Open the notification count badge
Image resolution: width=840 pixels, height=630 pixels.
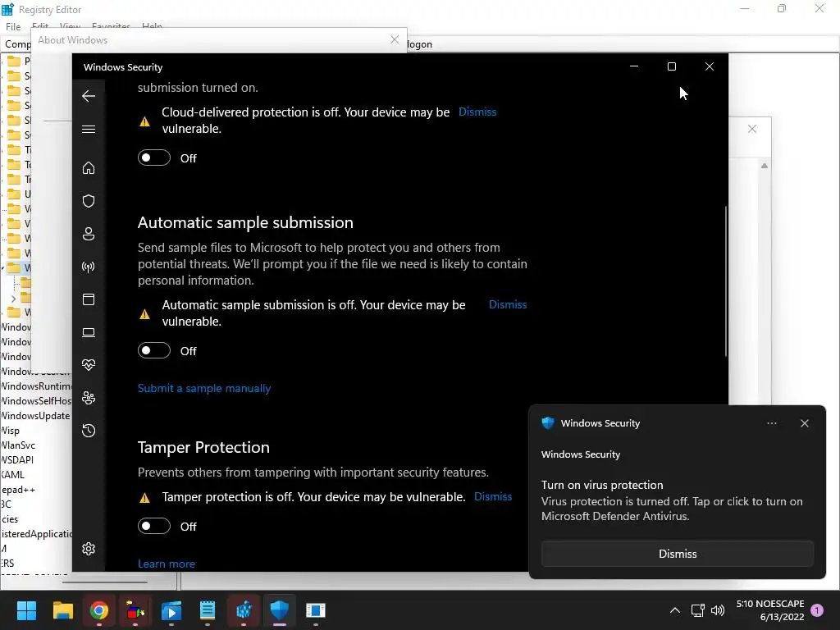click(817, 609)
